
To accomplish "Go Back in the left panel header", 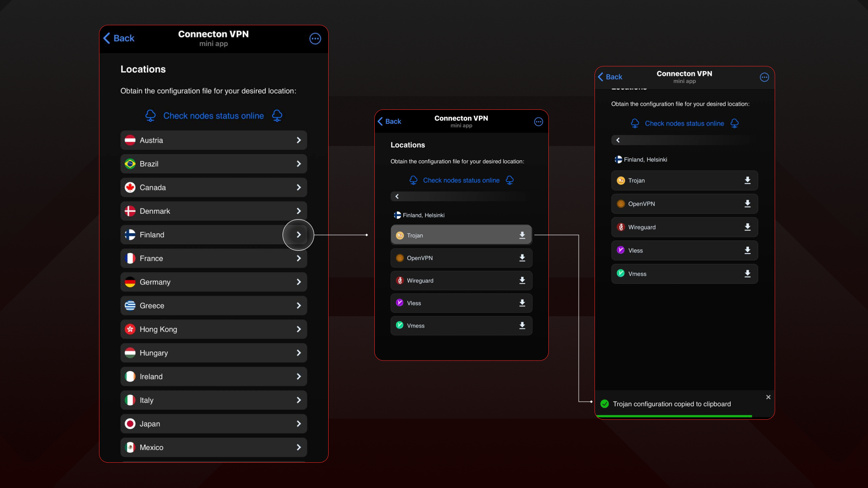I will click(x=119, y=38).
